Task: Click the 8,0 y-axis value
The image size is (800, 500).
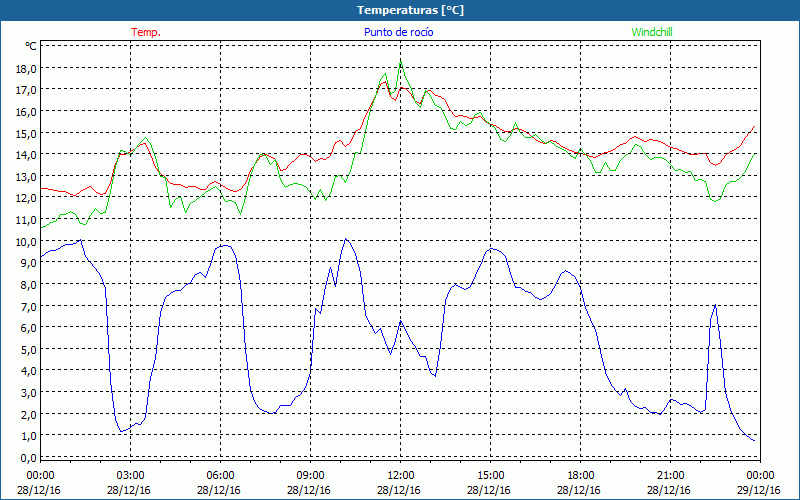Action: coord(30,285)
